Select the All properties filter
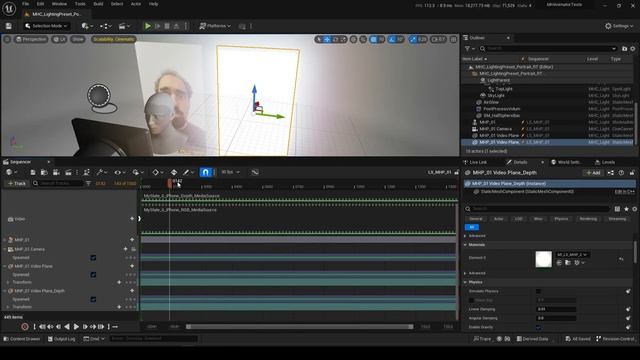Screen dimensions: 640x360 click(x=471, y=227)
